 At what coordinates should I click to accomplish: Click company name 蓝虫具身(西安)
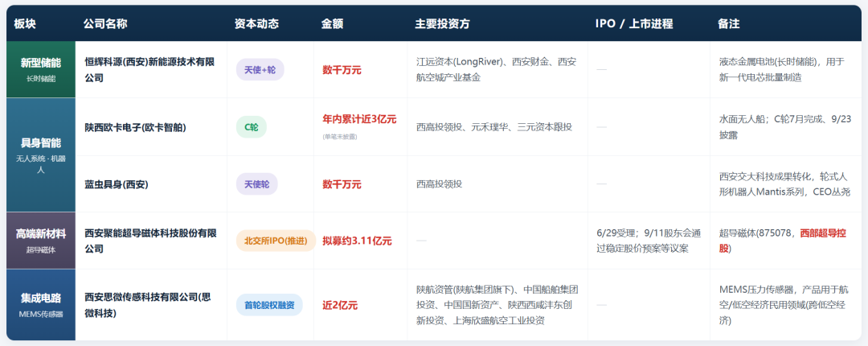coord(117,184)
